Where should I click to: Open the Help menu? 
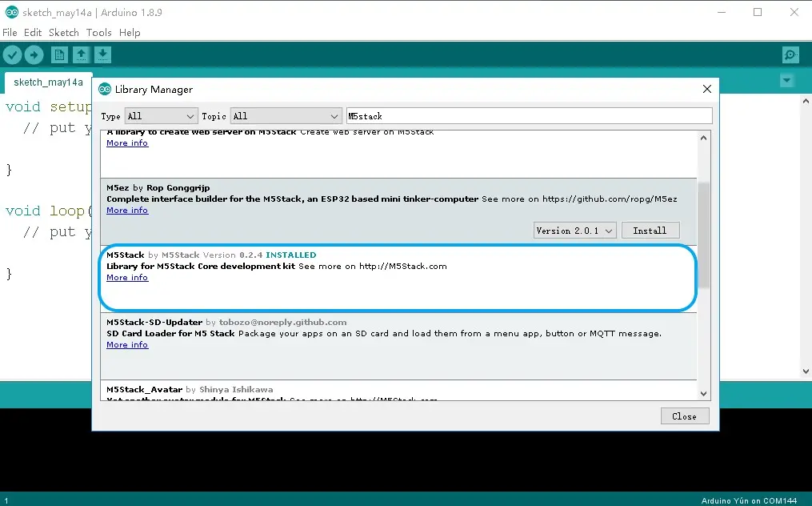click(130, 32)
